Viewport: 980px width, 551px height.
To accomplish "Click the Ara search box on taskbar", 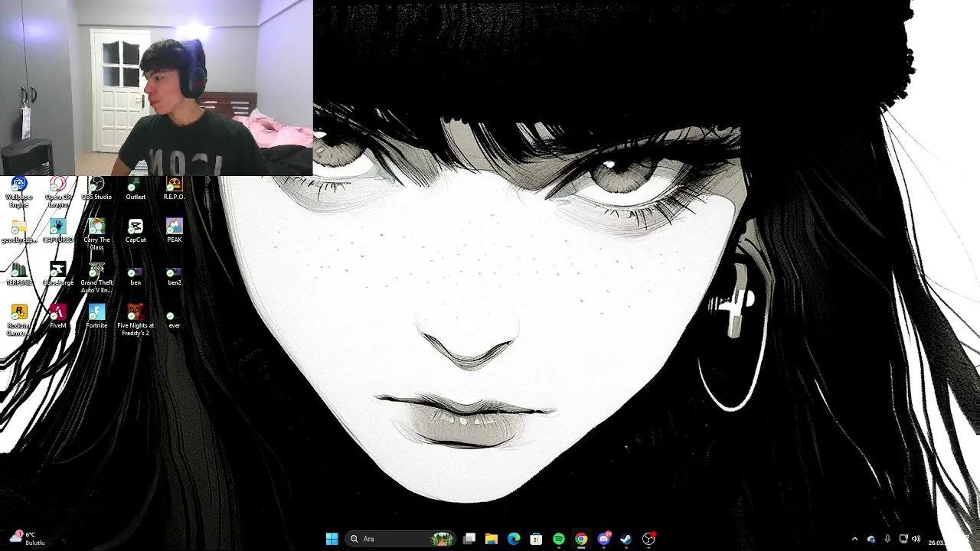I will click(400, 539).
